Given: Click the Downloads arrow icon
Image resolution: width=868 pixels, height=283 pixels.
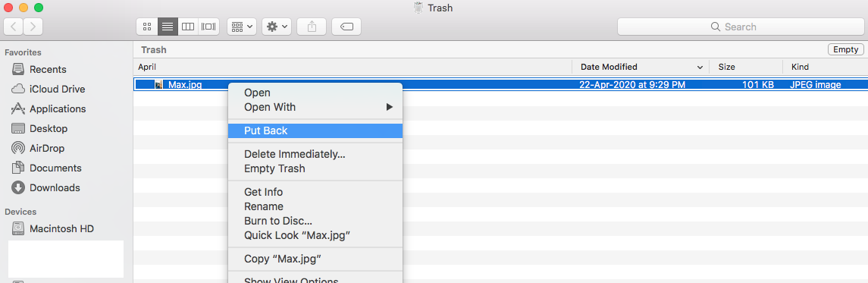Looking at the screenshot, I should [x=18, y=187].
